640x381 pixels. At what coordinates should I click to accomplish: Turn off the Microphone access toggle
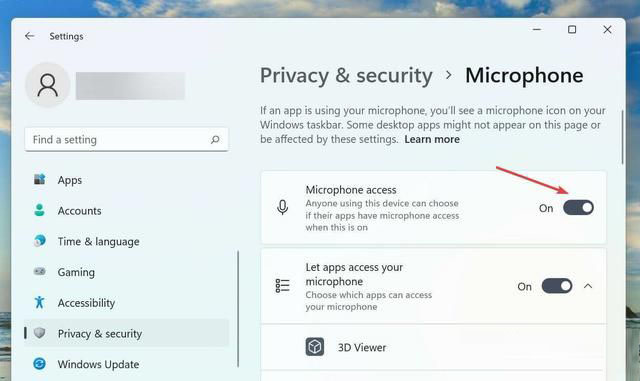pyautogui.click(x=578, y=208)
